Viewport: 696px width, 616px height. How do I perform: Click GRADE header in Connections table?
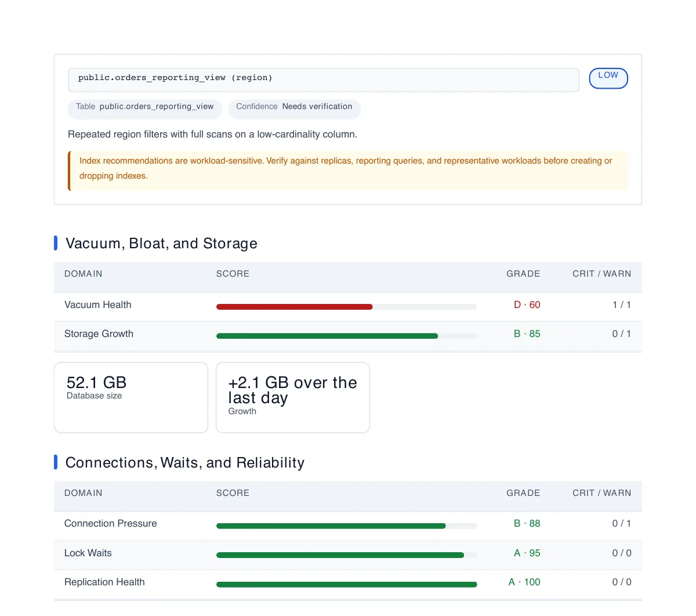tap(523, 493)
